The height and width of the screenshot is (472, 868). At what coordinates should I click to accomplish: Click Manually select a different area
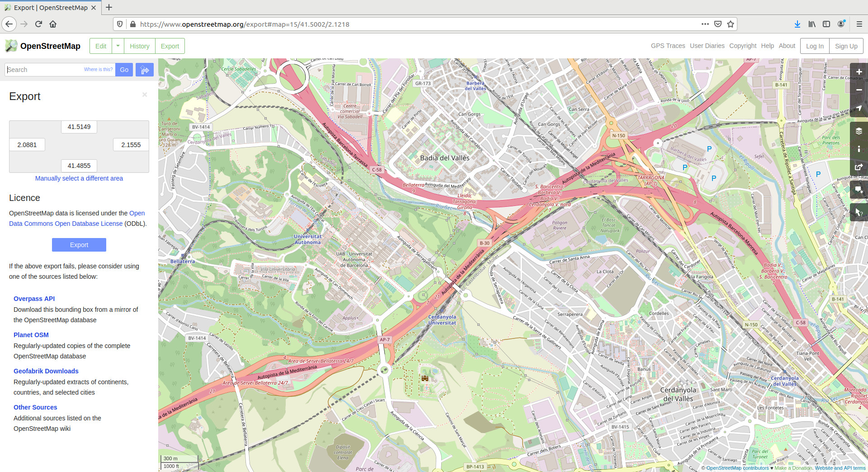click(79, 178)
